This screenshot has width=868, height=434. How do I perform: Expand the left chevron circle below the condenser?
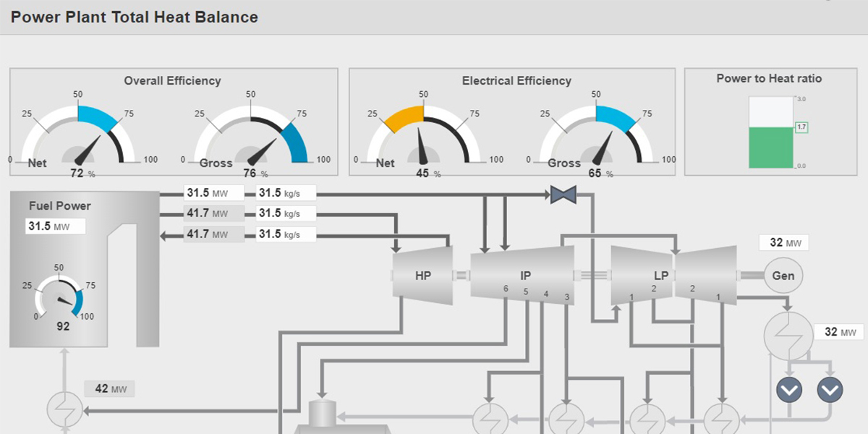pos(788,388)
